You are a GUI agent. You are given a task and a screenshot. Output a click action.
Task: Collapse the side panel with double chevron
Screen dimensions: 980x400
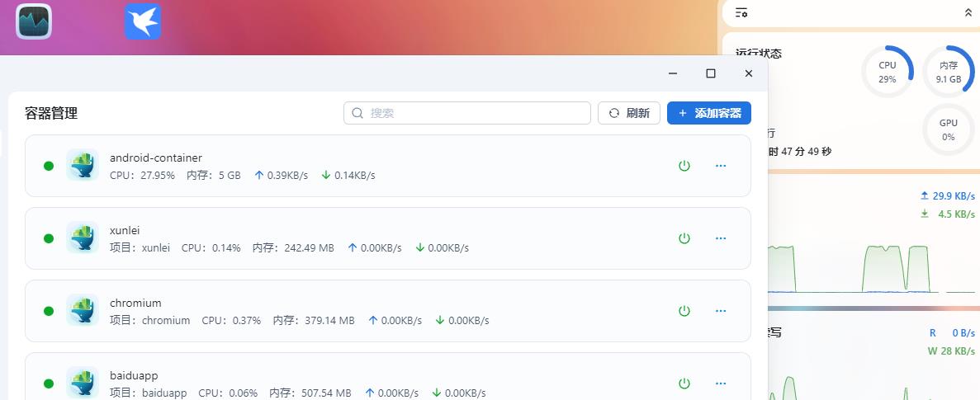click(x=968, y=12)
